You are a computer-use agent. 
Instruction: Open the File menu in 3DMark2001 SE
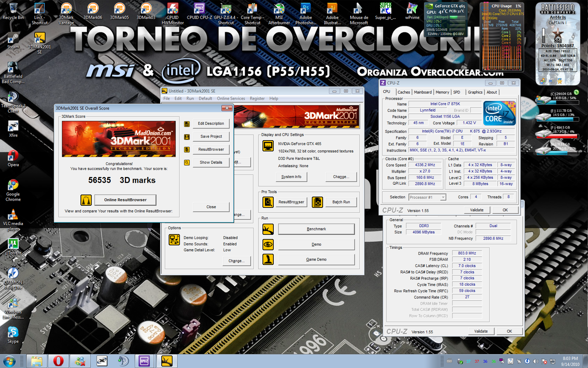coord(166,99)
